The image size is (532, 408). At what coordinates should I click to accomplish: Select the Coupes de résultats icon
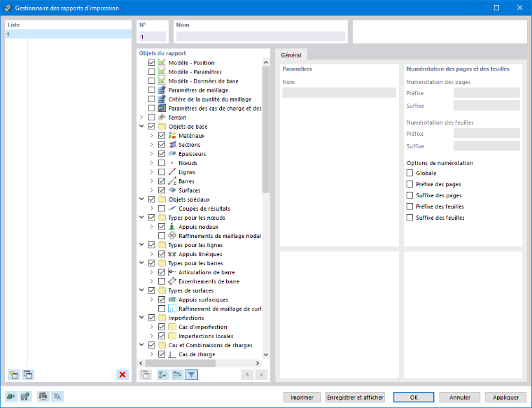click(x=172, y=209)
